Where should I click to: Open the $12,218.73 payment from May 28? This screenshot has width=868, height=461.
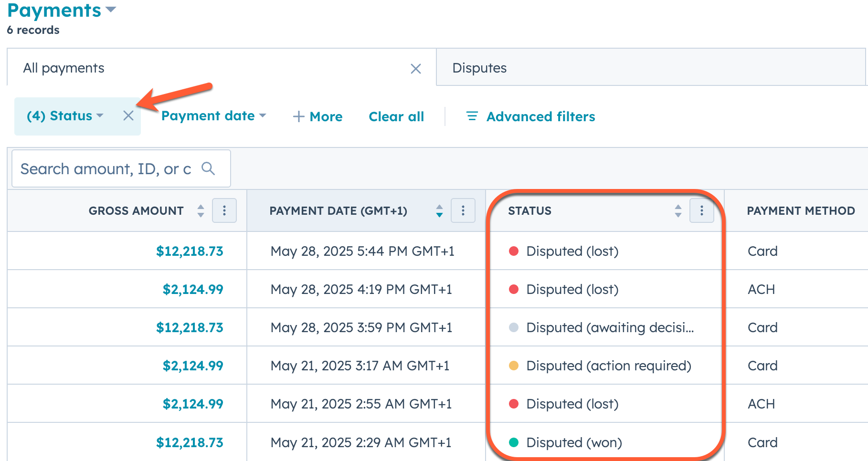point(190,251)
